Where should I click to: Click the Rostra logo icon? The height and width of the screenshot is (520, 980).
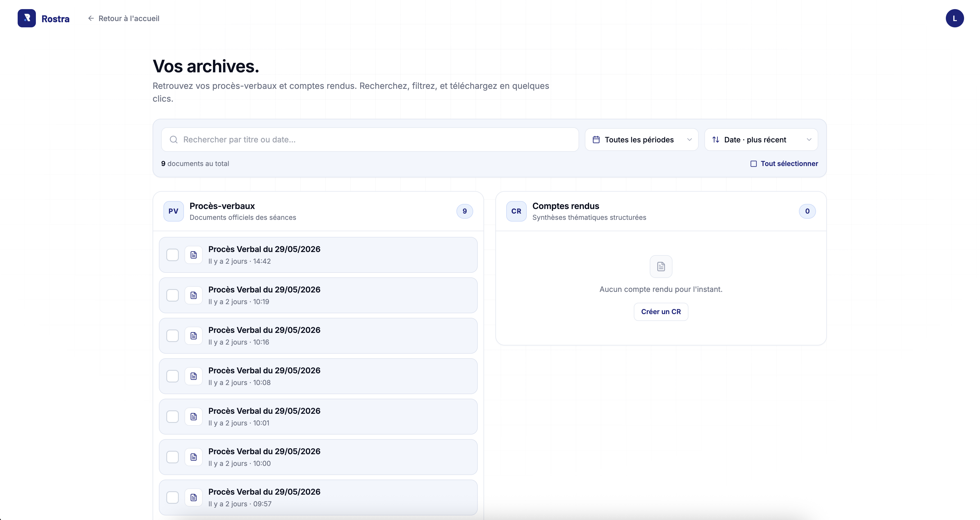(x=27, y=18)
